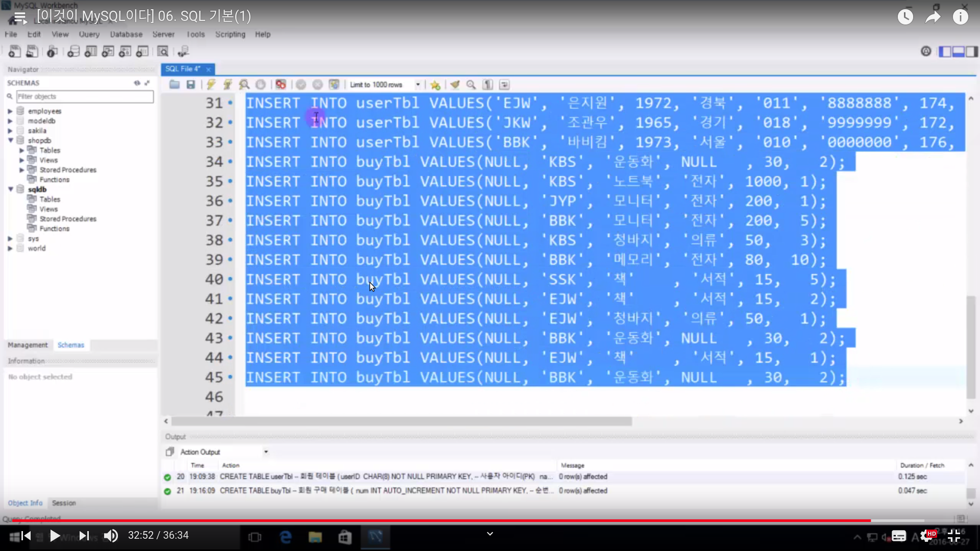Create a new table toolbar icon
The image size is (980, 551).
tap(91, 52)
